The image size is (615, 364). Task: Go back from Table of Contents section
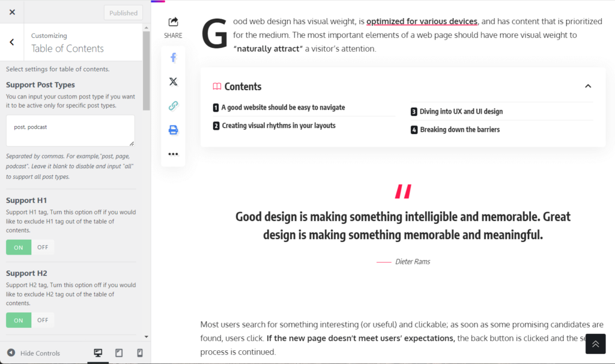[12, 42]
